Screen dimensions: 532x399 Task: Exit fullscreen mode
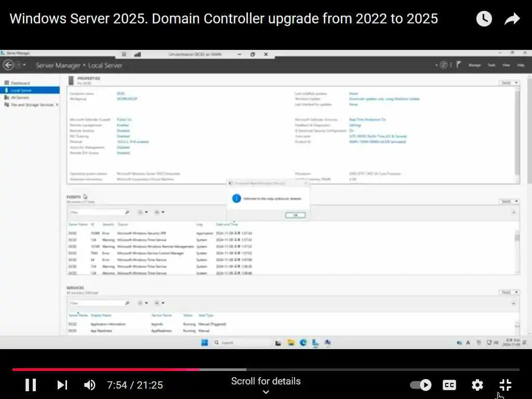[506, 385]
